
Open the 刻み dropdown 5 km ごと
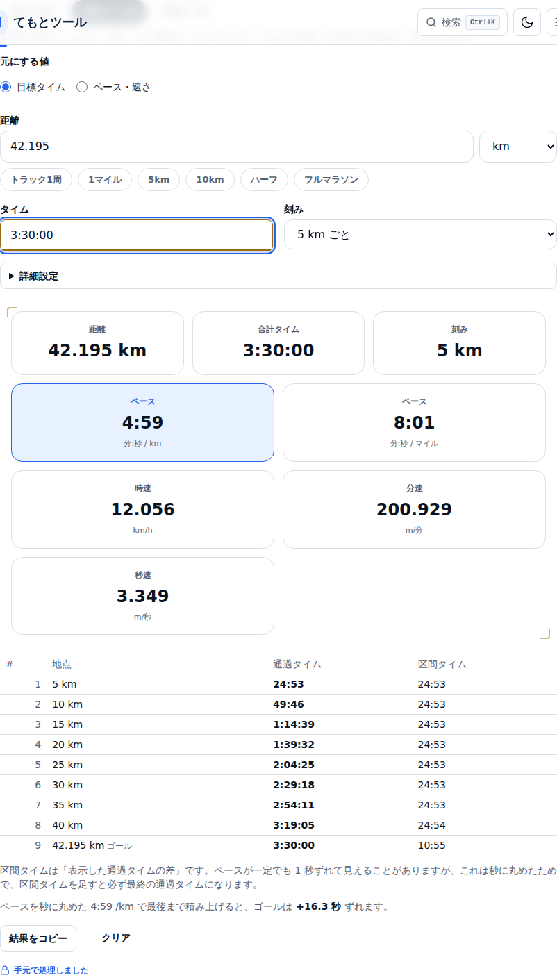point(420,235)
